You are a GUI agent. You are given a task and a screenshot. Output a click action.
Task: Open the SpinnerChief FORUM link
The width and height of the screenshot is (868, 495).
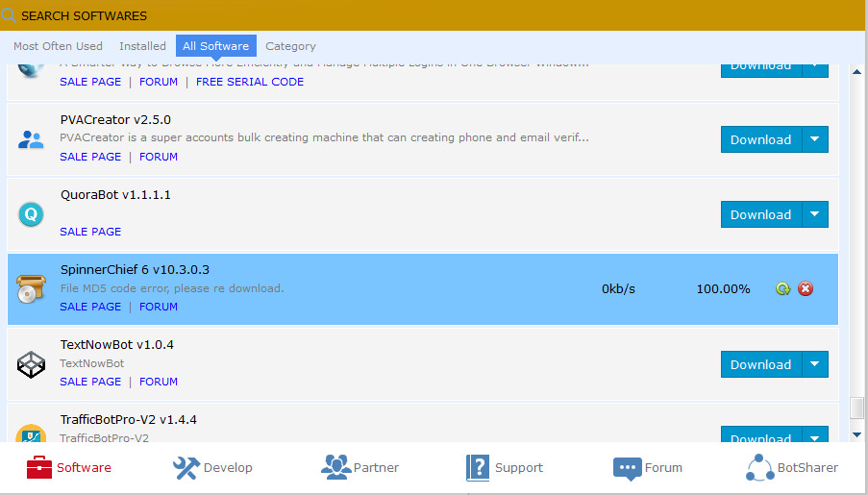(159, 307)
